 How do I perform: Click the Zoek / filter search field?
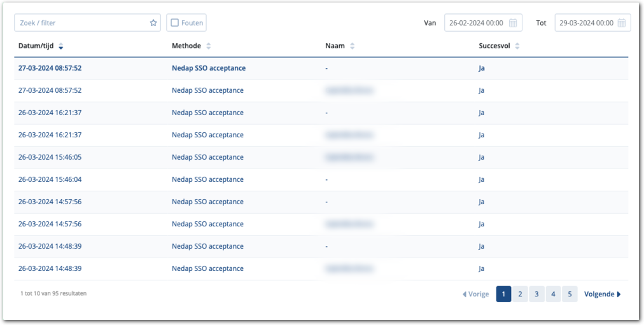pyautogui.click(x=83, y=23)
